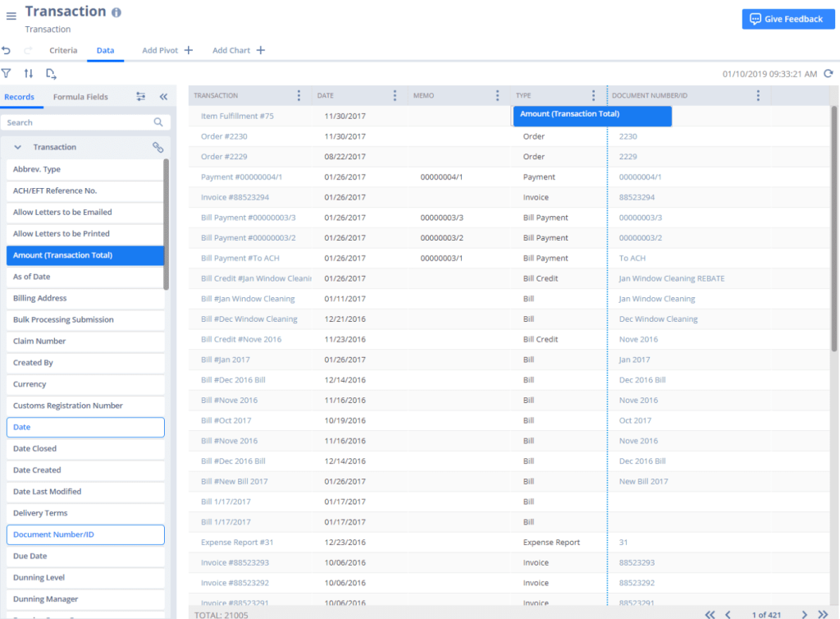Select the Created By field
This screenshot has width=840, height=619.
pos(85,362)
